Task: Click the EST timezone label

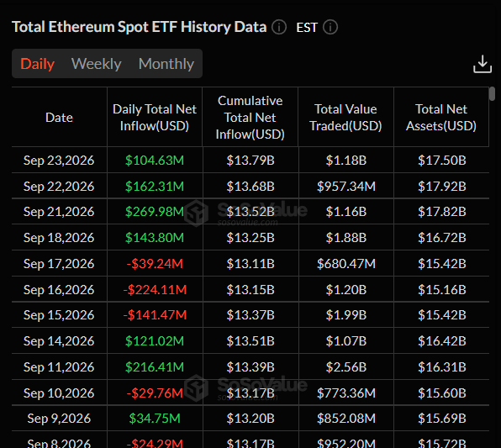Action: tap(307, 28)
